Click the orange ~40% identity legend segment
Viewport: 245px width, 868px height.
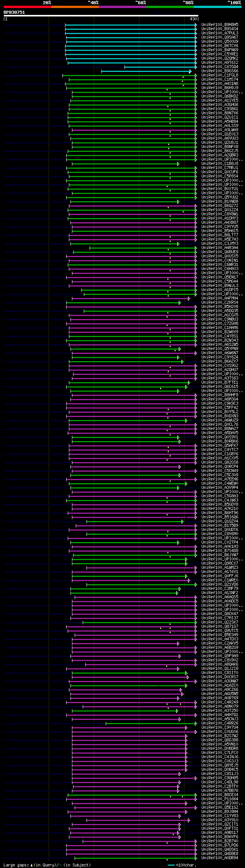[x=75, y=7]
